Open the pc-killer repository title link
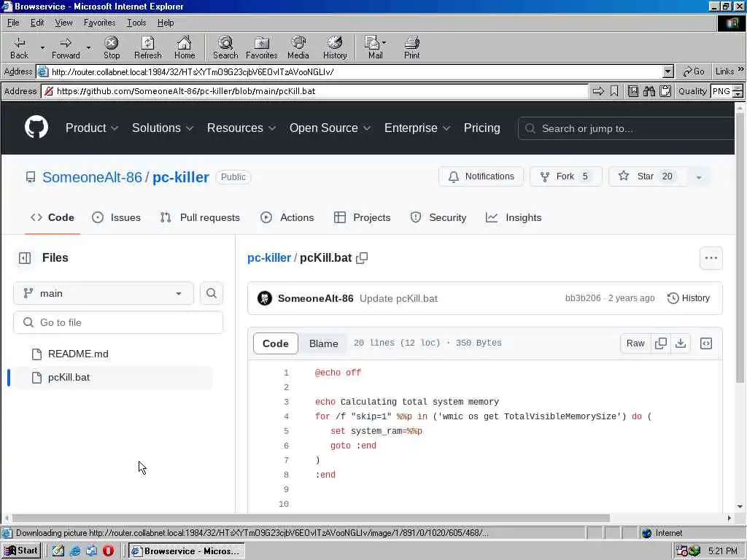The width and height of the screenshot is (747, 560). click(181, 177)
